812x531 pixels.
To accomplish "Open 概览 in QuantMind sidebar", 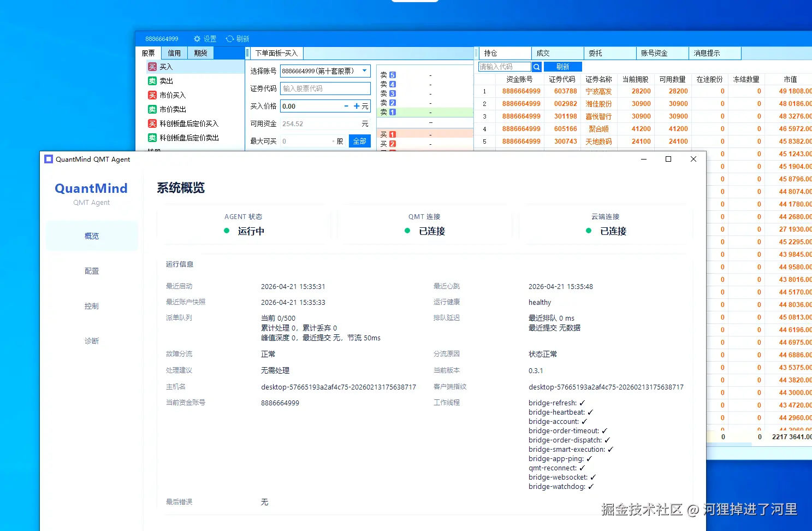I will (x=92, y=236).
